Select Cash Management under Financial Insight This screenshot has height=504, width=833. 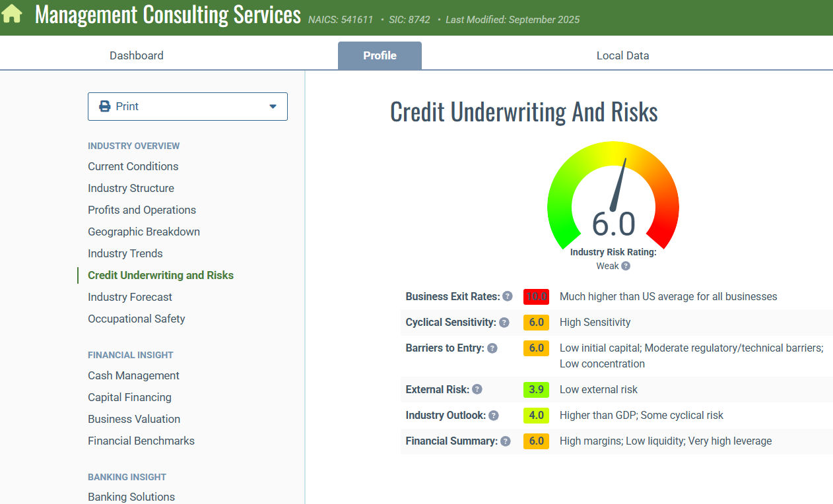133,375
